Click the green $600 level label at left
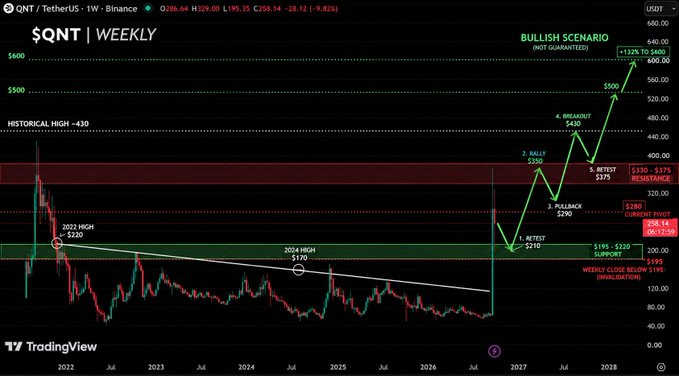This screenshot has height=376, width=679. tap(16, 56)
